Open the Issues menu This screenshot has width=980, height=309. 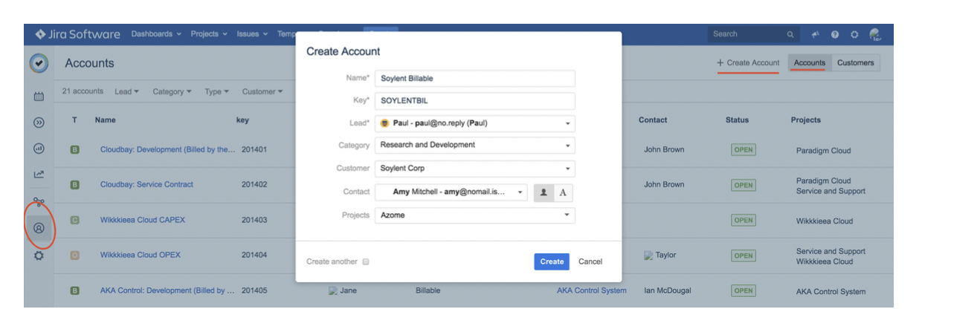pyautogui.click(x=252, y=34)
